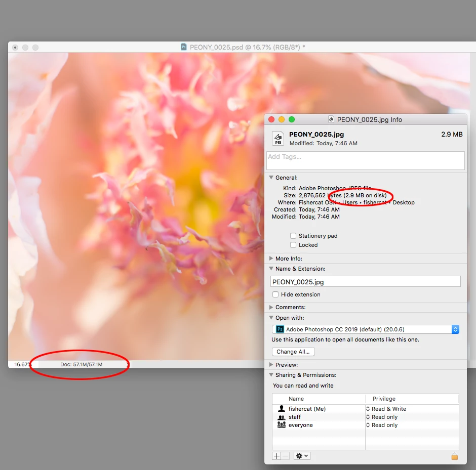Click into the Add Tags field
476x470 pixels.
tap(366, 161)
